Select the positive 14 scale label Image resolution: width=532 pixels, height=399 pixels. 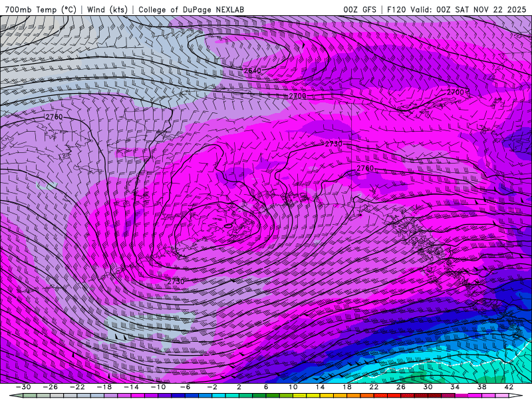(x=320, y=387)
